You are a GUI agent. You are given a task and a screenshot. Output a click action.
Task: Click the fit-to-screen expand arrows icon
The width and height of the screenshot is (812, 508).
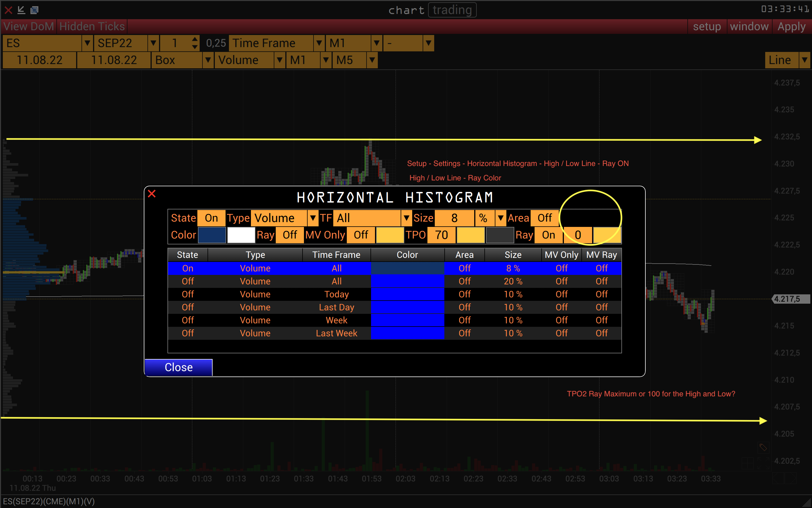(x=763, y=464)
